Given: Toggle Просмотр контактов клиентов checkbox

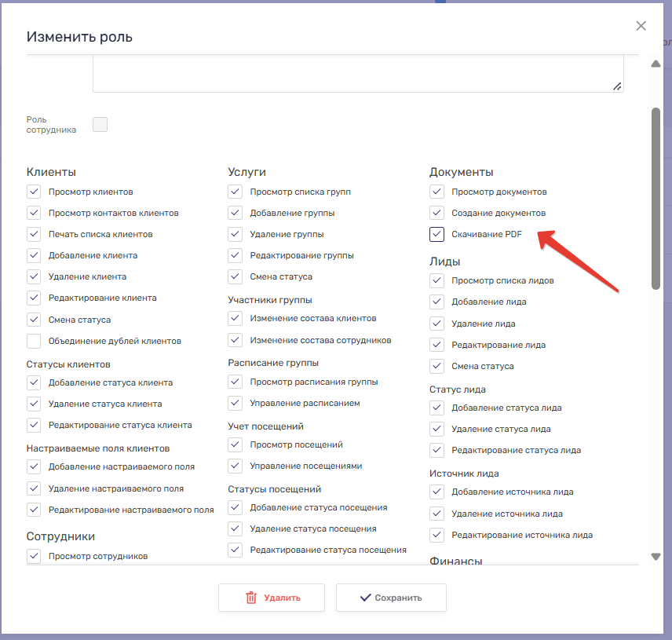Looking at the screenshot, I should coord(34,213).
